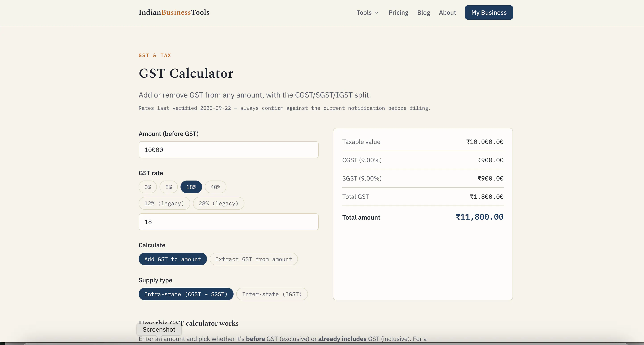Image resolution: width=644 pixels, height=345 pixels.
Task: Open the About page
Action: coord(447,12)
